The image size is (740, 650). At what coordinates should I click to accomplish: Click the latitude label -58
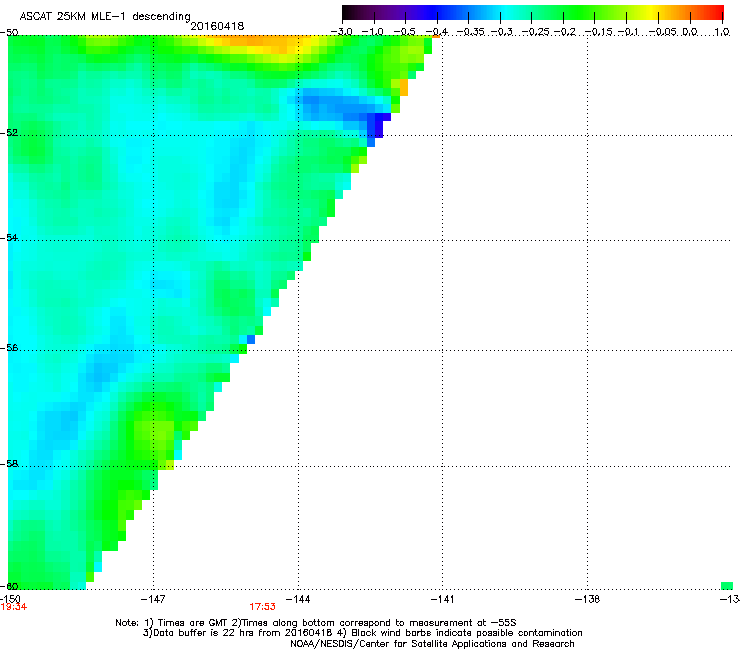pyautogui.click(x=9, y=464)
